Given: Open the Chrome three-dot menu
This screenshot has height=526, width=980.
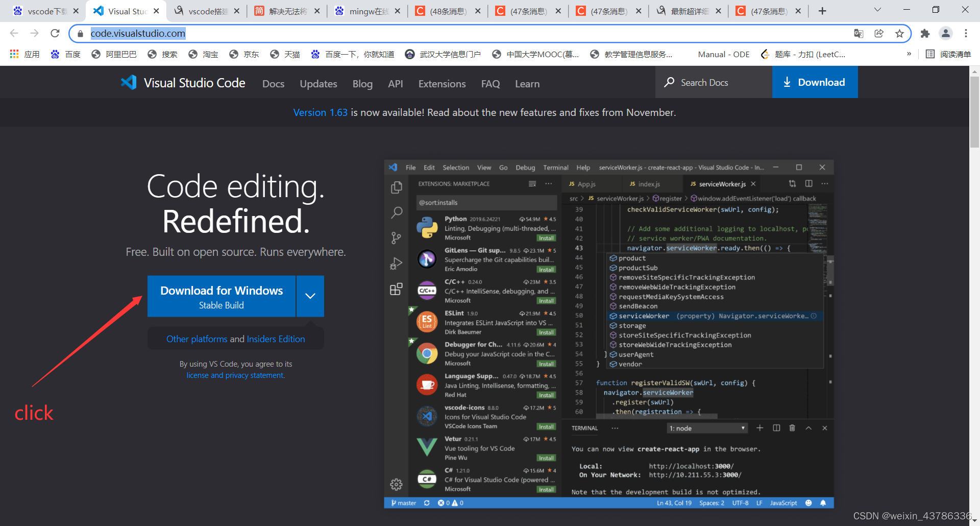Looking at the screenshot, I should pos(966,33).
